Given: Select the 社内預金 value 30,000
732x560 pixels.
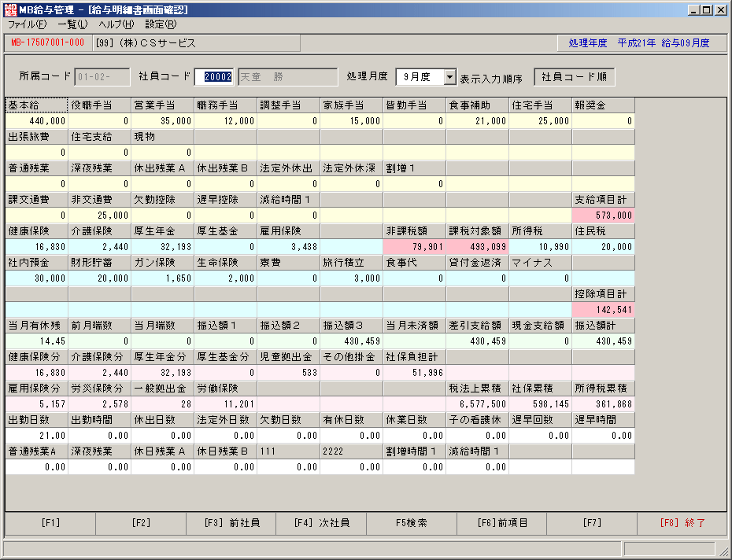Looking at the screenshot, I should (37, 278).
